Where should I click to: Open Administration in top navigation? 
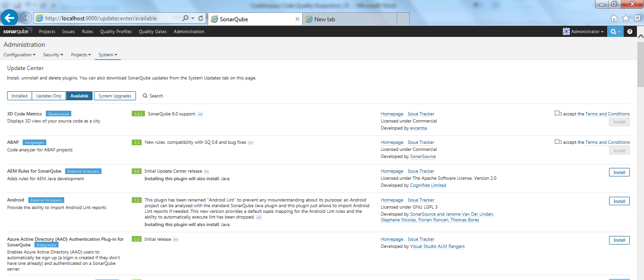pos(189,32)
